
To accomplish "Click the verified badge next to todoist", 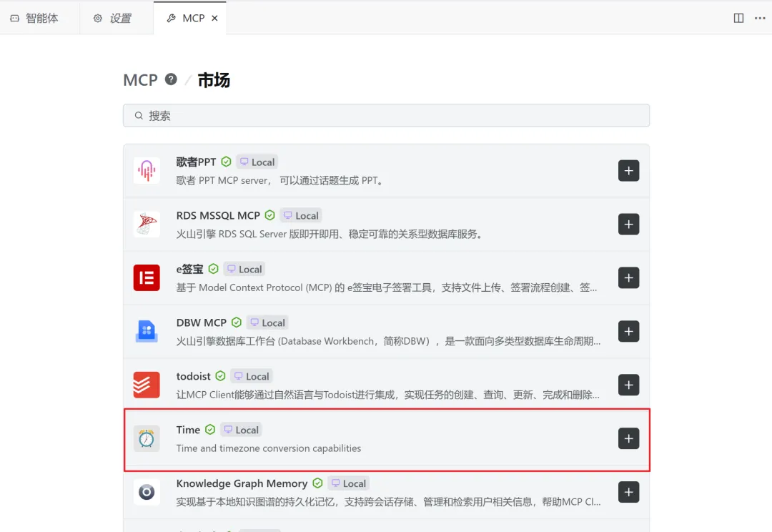I will pos(221,376).
